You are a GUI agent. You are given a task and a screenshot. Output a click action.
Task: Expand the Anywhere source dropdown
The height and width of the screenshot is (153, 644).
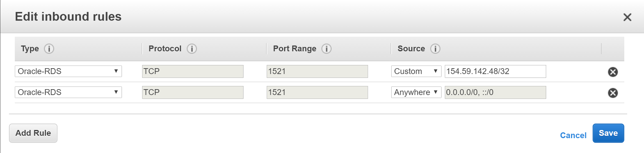pos(416,92)
